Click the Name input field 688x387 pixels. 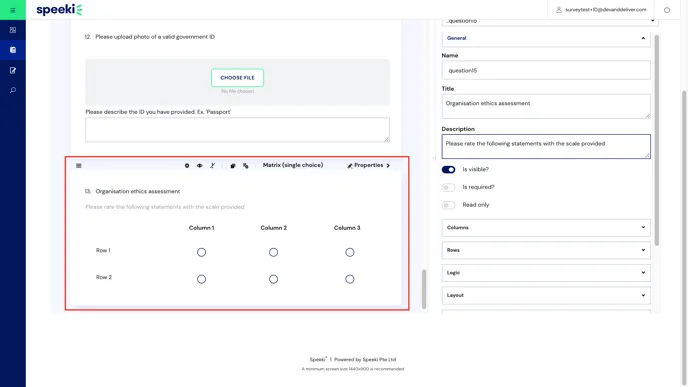tap(546, 70)
